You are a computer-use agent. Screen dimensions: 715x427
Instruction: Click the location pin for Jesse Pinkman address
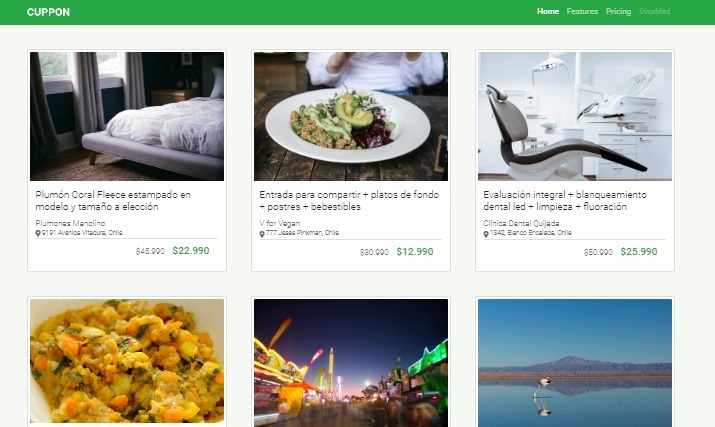click(262, 234)
